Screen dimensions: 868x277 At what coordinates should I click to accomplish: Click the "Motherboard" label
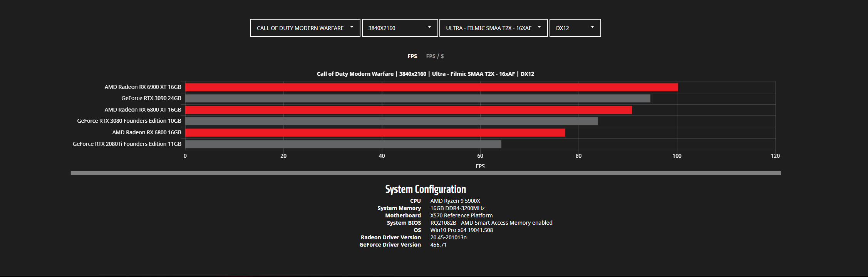point(403,215)
